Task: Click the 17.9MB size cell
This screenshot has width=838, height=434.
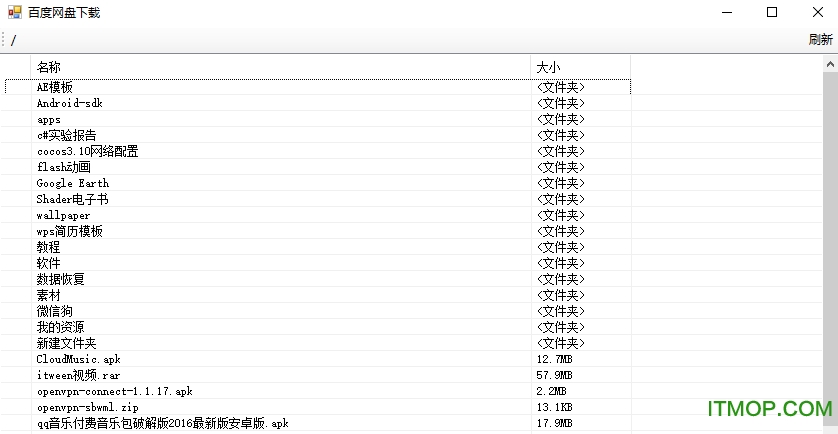Action: click(554, 423)
